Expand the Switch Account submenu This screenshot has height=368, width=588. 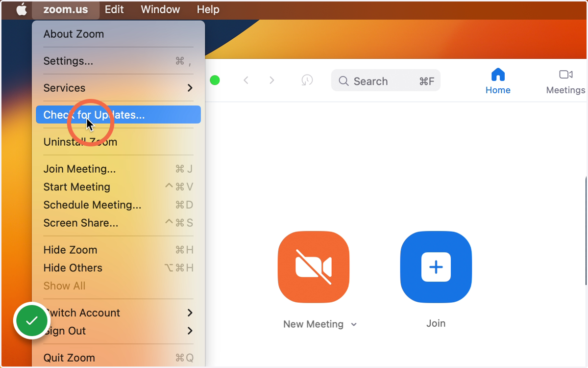[118, 313]
